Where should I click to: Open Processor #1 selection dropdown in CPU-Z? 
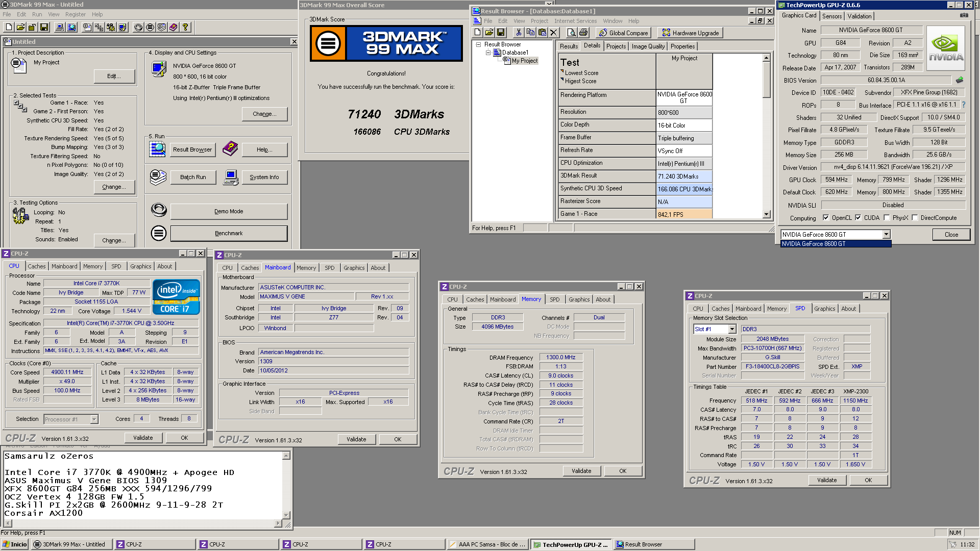(94, 419)
